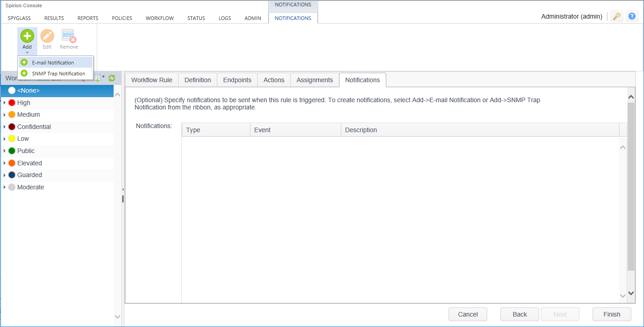Switch to the Endpoints tab
This screenshot has height=327, width=644.
coord(237,80)
